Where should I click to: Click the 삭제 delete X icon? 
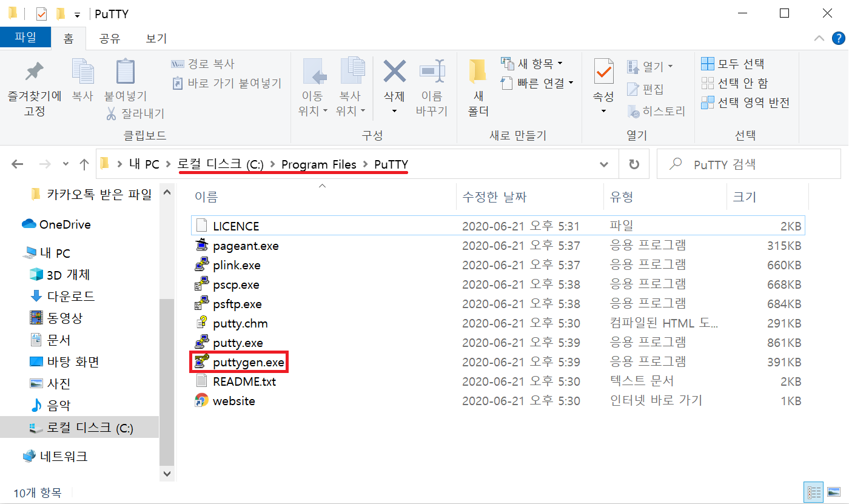394,73
